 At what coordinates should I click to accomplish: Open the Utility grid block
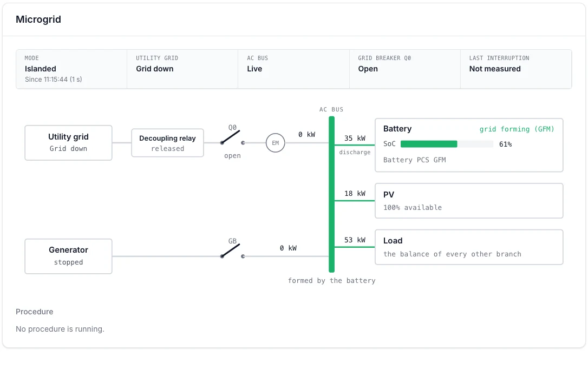[68, 143]
